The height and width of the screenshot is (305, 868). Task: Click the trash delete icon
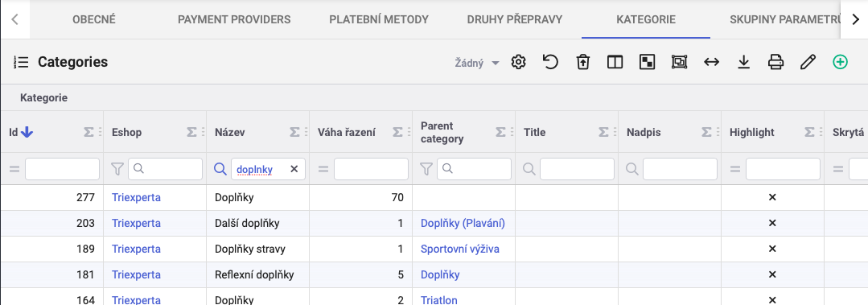pyautogui.click(x=582, y=62)
